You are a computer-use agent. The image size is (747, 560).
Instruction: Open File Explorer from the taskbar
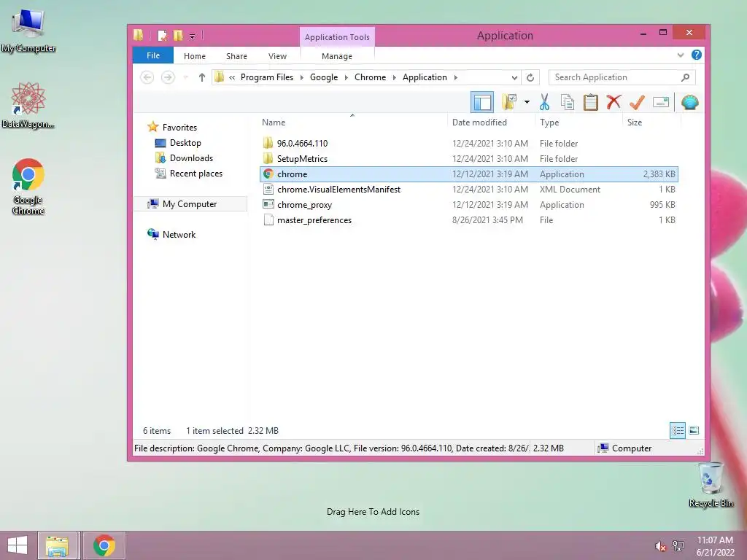(x=57, y=545)
